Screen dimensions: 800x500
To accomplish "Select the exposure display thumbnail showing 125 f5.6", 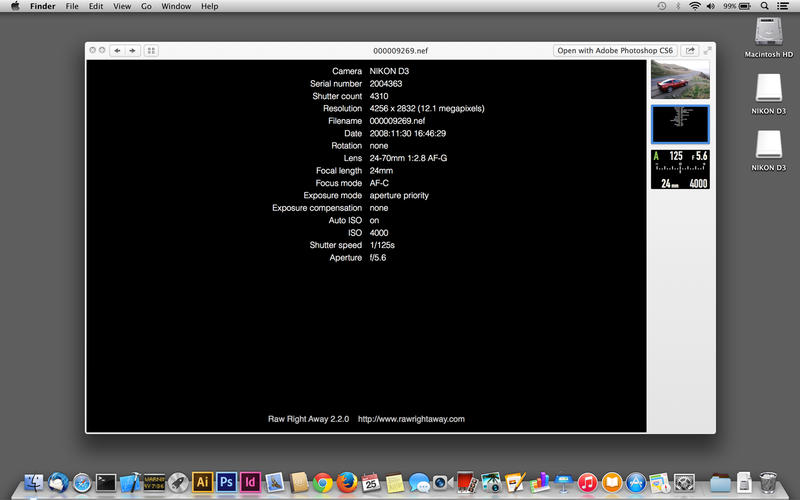I will (x=680, y=169).
